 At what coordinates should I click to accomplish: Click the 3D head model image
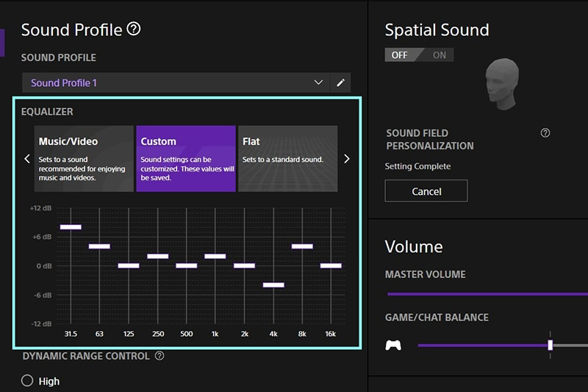(x=503, y=84)
